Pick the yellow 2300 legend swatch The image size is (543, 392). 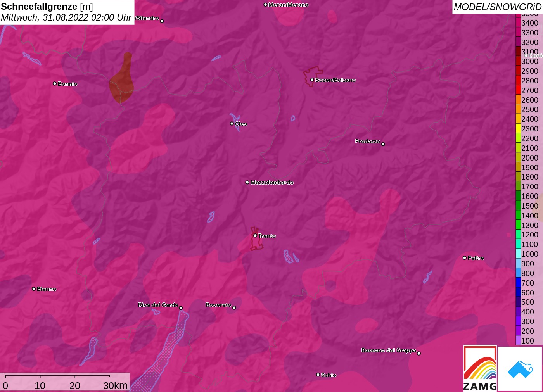(518, 128)
